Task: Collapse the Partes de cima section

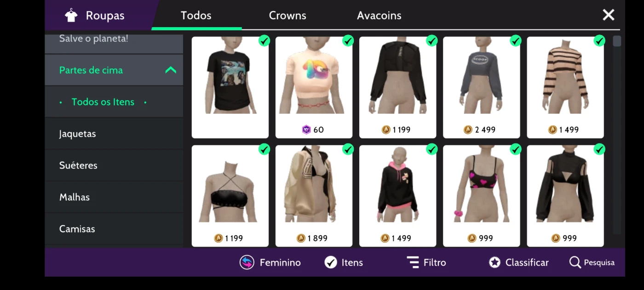Action: 171,70
